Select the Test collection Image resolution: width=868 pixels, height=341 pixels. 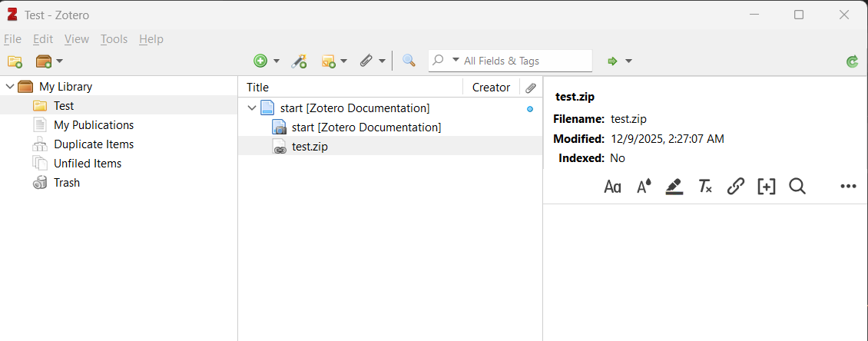click(x=118, y=106)
